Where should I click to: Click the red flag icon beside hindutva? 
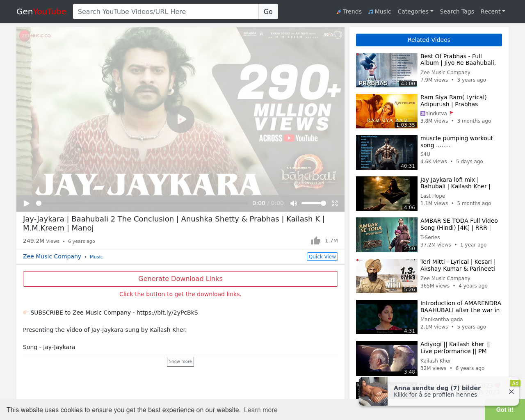pyautogui.click(x=452, y=114)
